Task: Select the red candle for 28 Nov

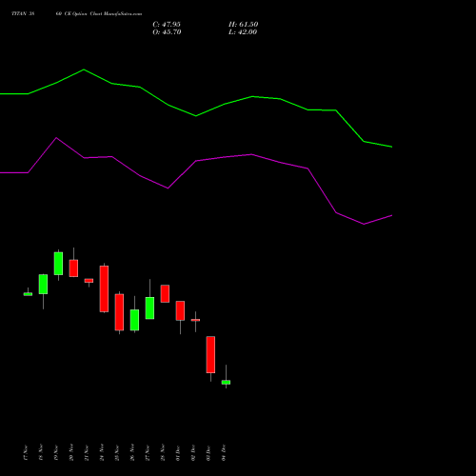Action: 165,293
